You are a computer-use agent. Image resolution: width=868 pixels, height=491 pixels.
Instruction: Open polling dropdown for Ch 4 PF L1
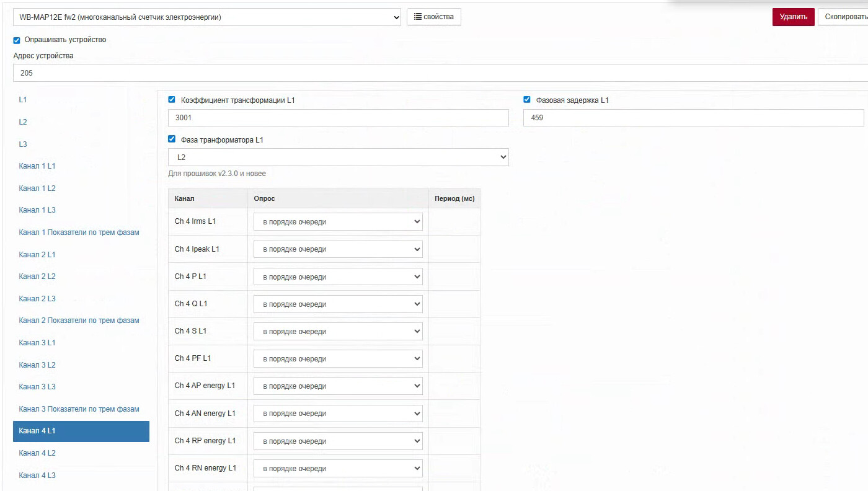click(338, 359)
